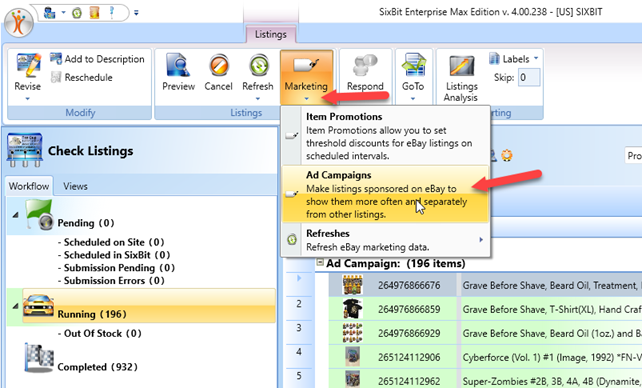This screenshot has width=642, height=388.
Task: Click the Respond button icon
Action: pos(365,65)
